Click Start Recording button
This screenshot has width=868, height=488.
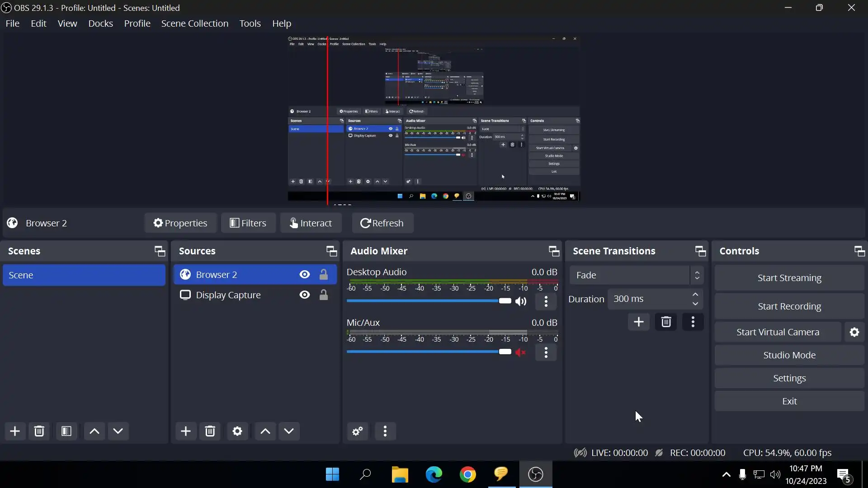point(789,306)
